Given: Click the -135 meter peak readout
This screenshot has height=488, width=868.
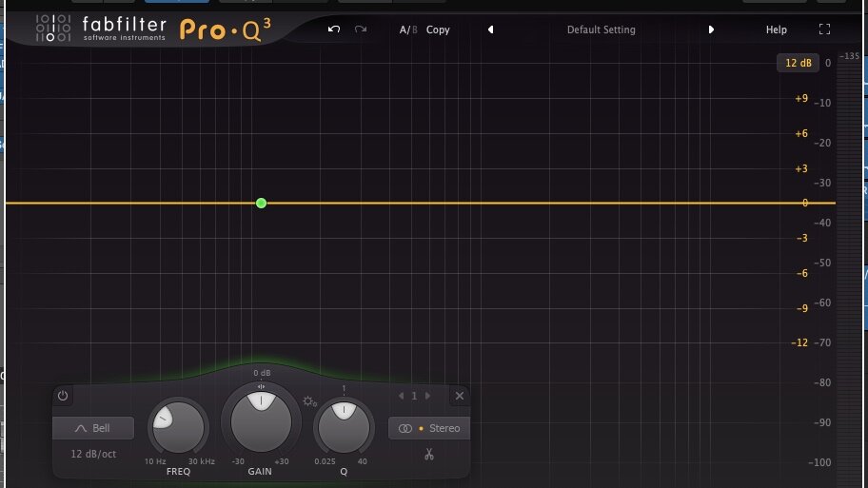Looking at the screenshot, I should (x=850, y=56).
